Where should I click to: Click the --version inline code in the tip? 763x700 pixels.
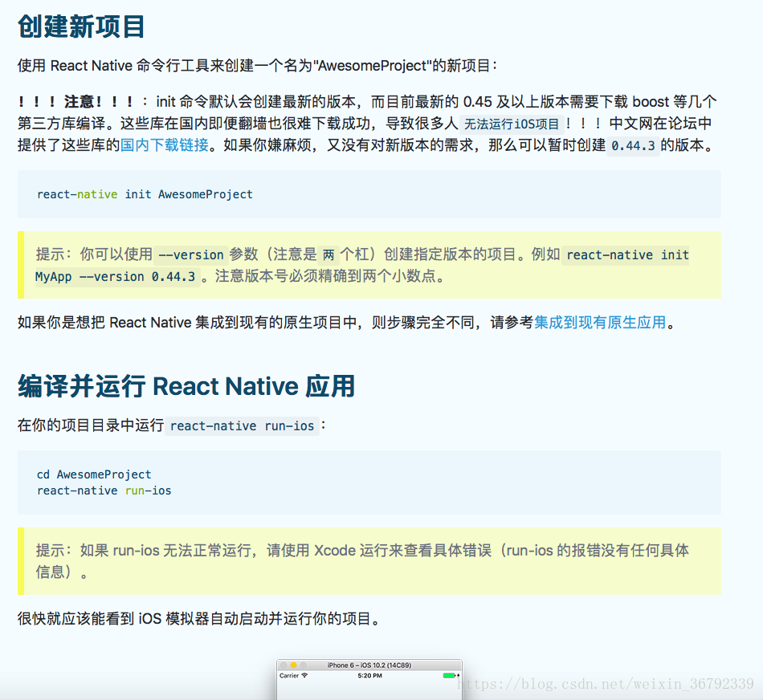pos(191,254)
